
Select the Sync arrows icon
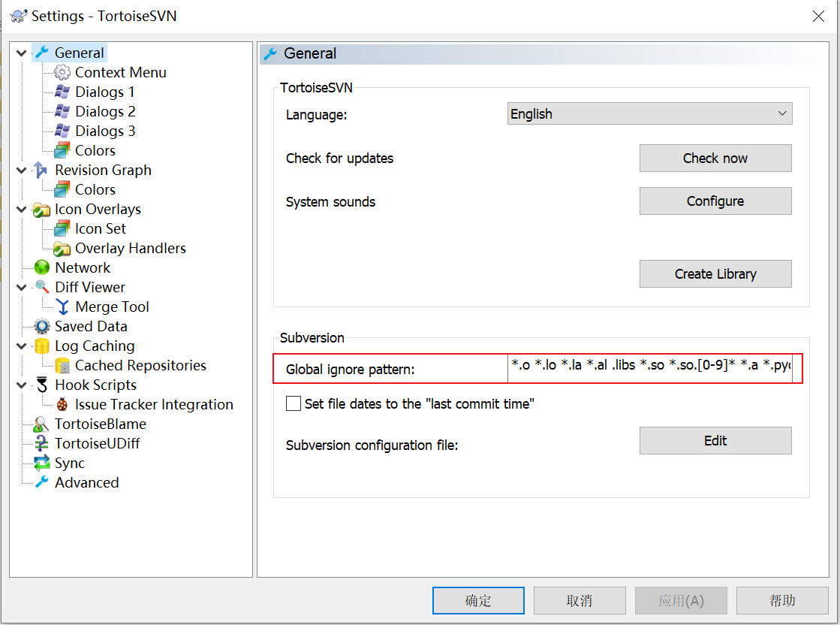click(x=42, y=463)
